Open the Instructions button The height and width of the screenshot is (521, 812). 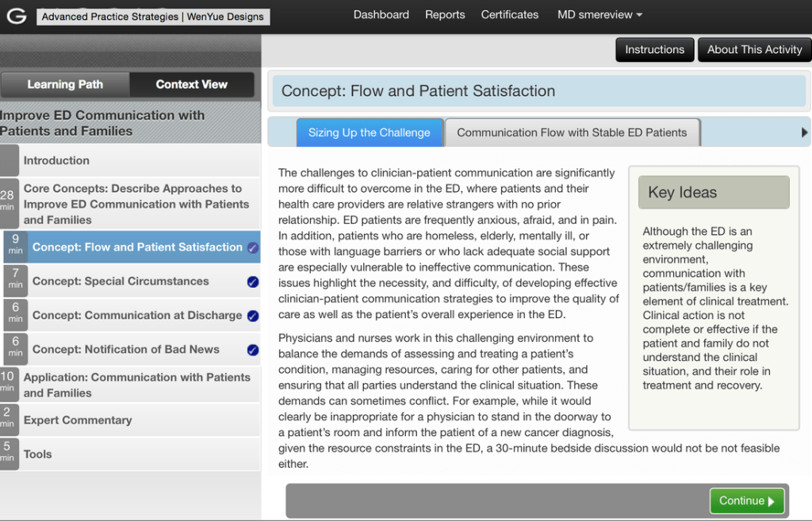[654, 49]
